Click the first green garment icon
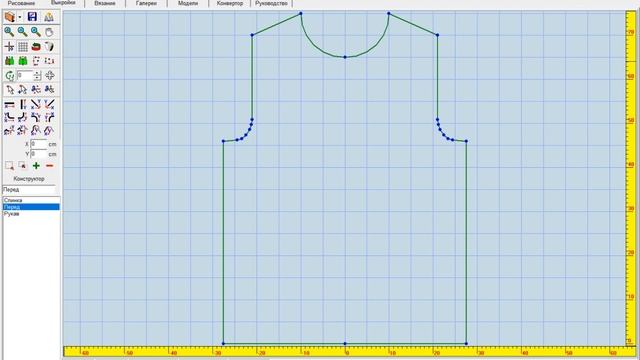Viewport: 640px width, 360px height. [9, 61]
